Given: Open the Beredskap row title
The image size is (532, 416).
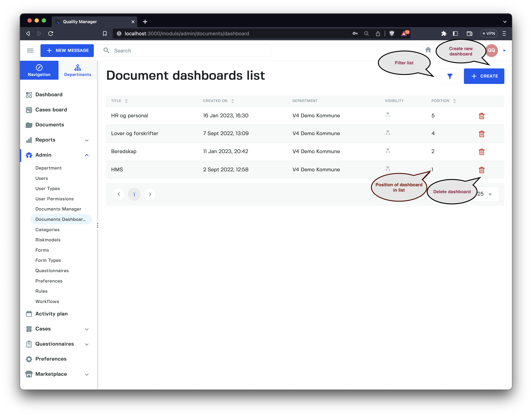Looking at the screenshot, I should point(124,151).
